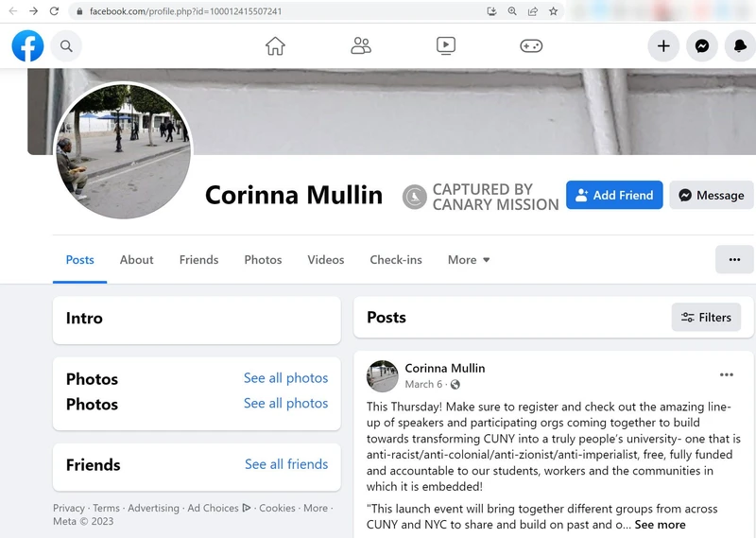
Task: Click the Message button
Action: [712, 195]
